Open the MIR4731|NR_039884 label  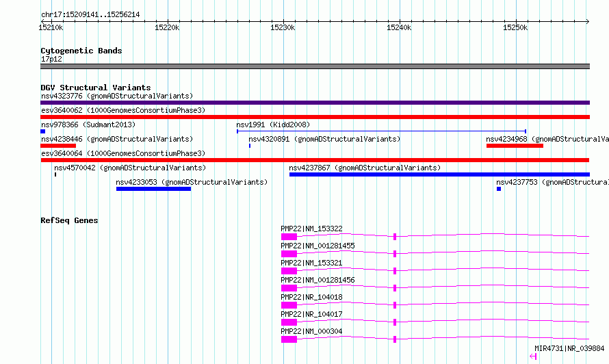[x=569, y=348]
